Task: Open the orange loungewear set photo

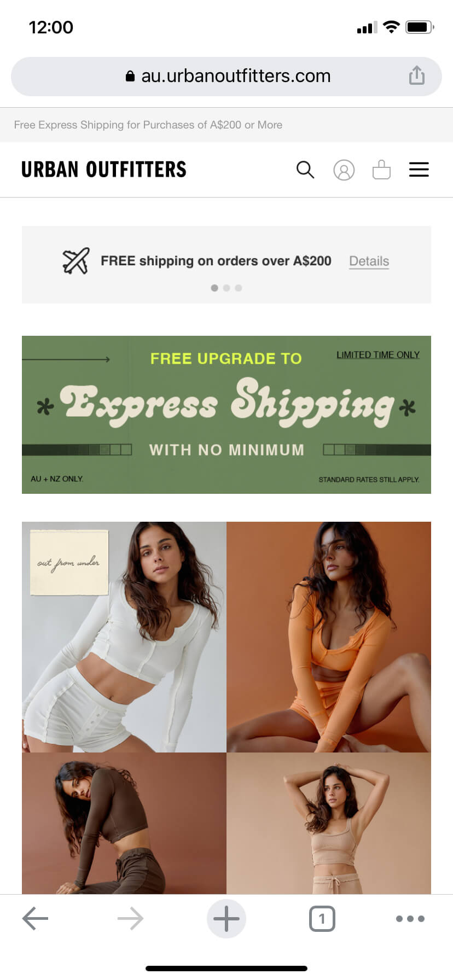Action: pyautogui.click(x=329, y=637)
